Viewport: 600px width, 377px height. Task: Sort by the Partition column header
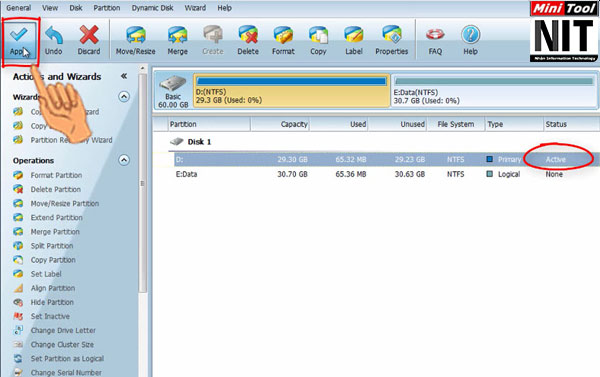point(209,124)
